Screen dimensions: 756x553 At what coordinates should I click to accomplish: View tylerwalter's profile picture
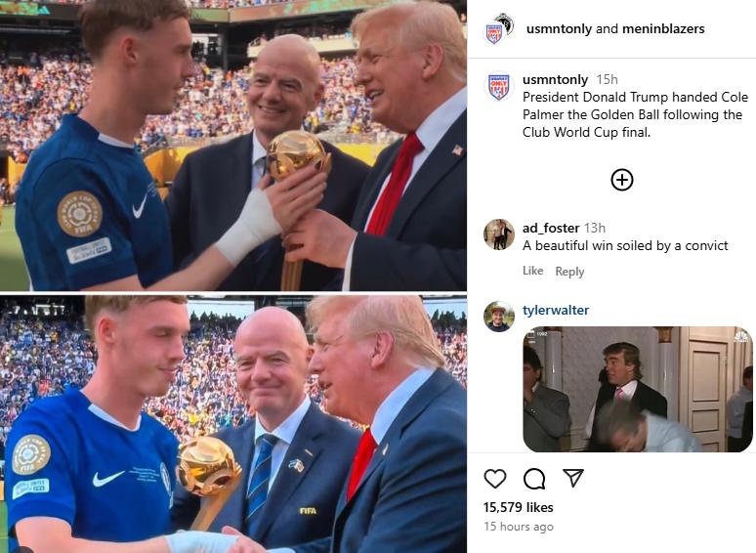tap(498, 317)
